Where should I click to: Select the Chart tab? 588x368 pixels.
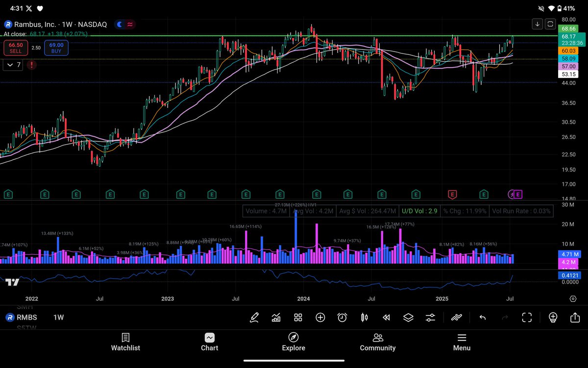(x=209, y=342)
